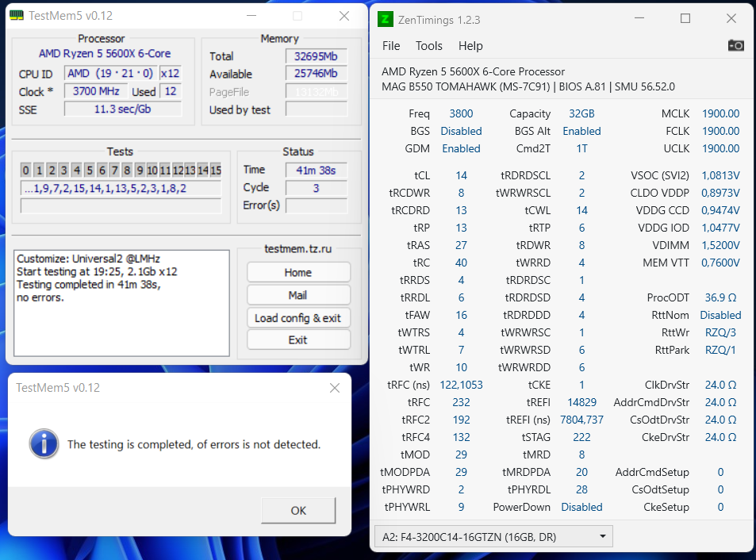Click the tSTAG value 222
Image resolution: width=756 pixels, height=560 pixels.
(x=581, y=437)
